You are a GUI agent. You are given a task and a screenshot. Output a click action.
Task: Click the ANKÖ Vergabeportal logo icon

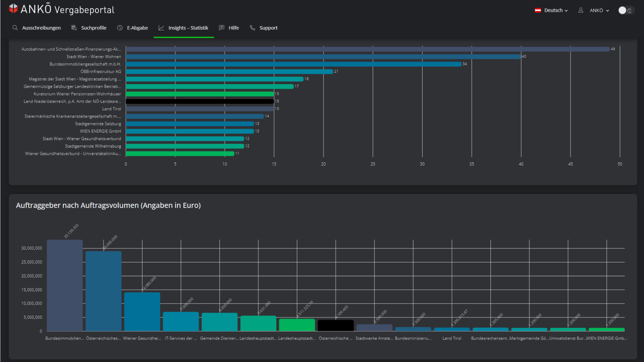[x=13, y=9]
